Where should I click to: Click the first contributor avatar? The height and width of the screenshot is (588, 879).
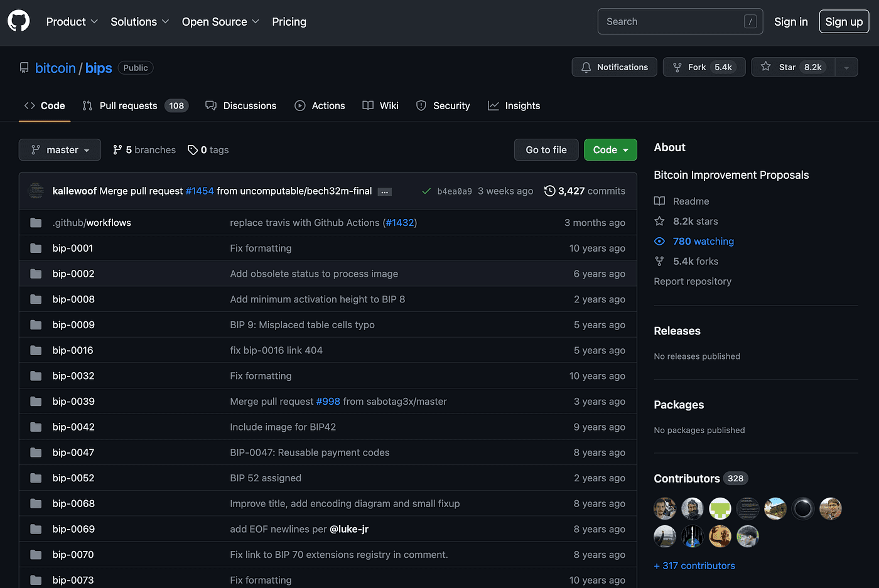pyautogui.click(x=665, y=508)
